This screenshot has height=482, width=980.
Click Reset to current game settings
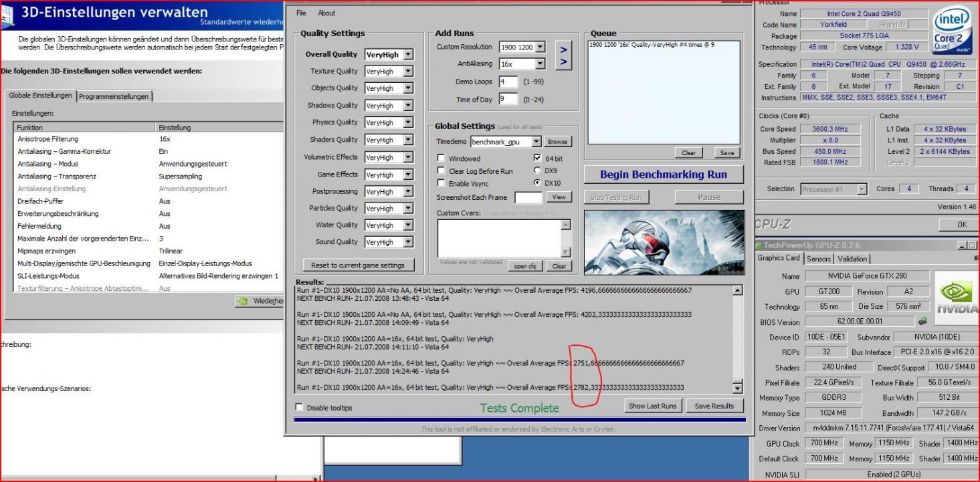click(x=359, y=265)
